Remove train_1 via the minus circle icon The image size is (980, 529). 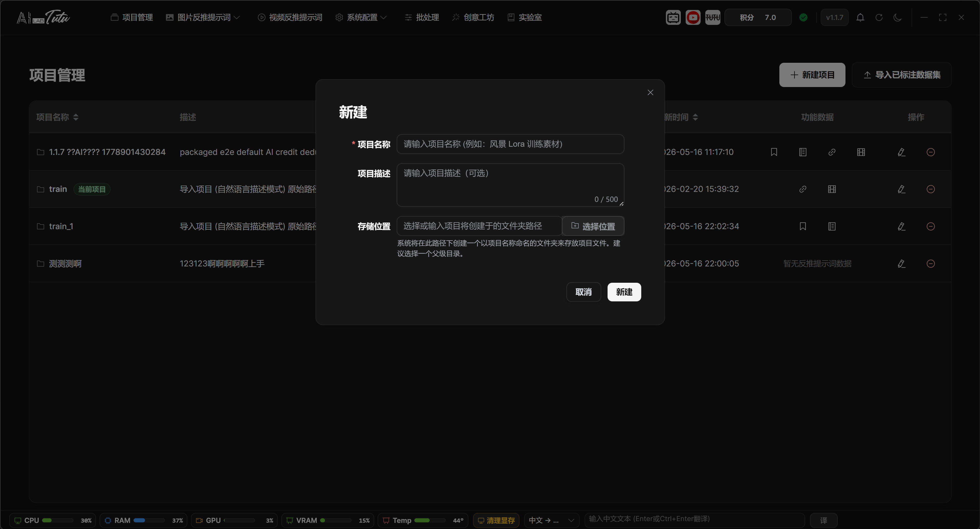[930, 226]
